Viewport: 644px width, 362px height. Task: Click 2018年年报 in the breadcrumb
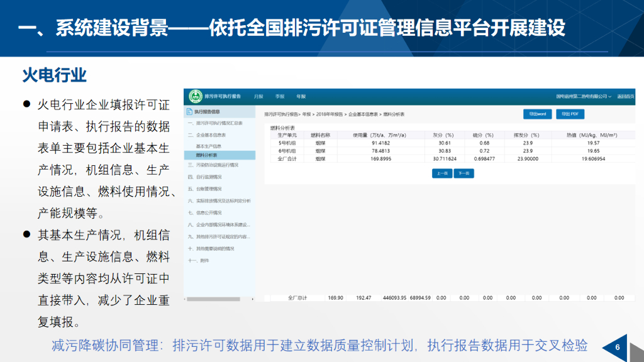331,114
